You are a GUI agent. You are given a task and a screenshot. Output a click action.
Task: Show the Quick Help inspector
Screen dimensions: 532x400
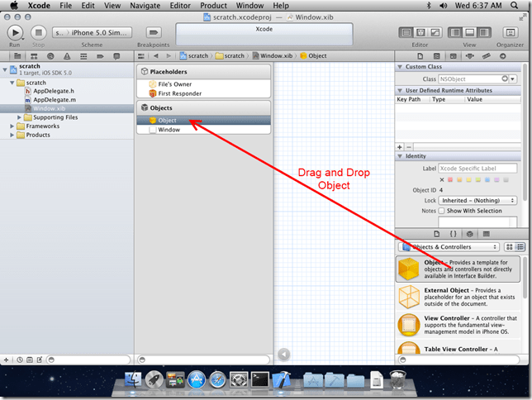pos(437,56)
